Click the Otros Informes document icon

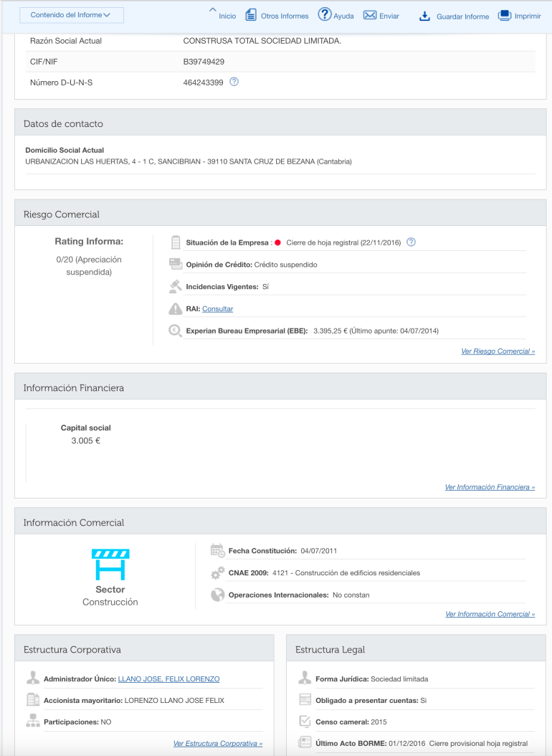[x=251, y=15]
